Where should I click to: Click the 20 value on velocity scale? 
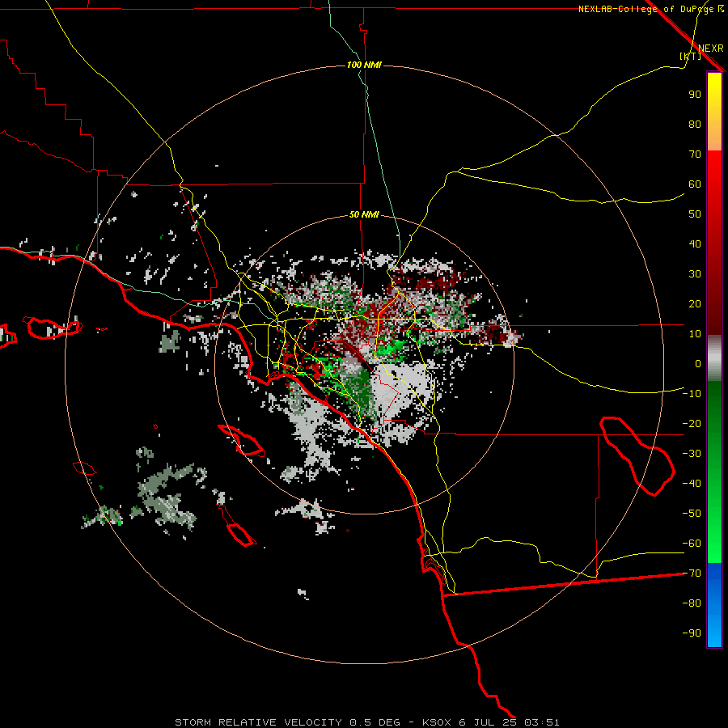pyautogui.click(x=695, y=304)
